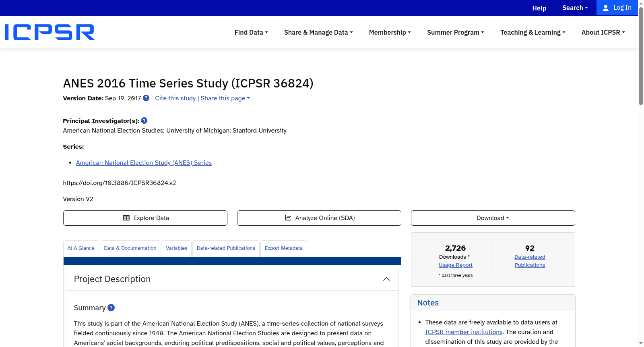
Task: Click the page vertical scrollbar thumb
Action: [x=641, y=56]
